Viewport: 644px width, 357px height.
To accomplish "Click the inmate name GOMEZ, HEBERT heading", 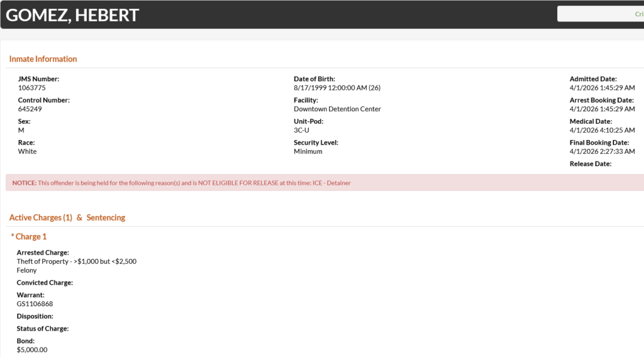I will pyautogui.click(x=72, y=15).
